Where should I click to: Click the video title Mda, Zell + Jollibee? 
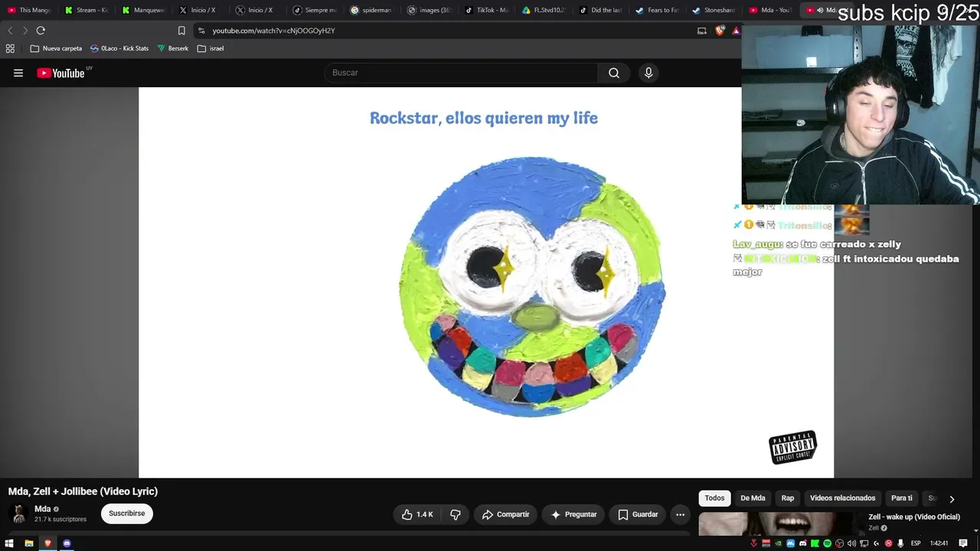pos(83,491)
